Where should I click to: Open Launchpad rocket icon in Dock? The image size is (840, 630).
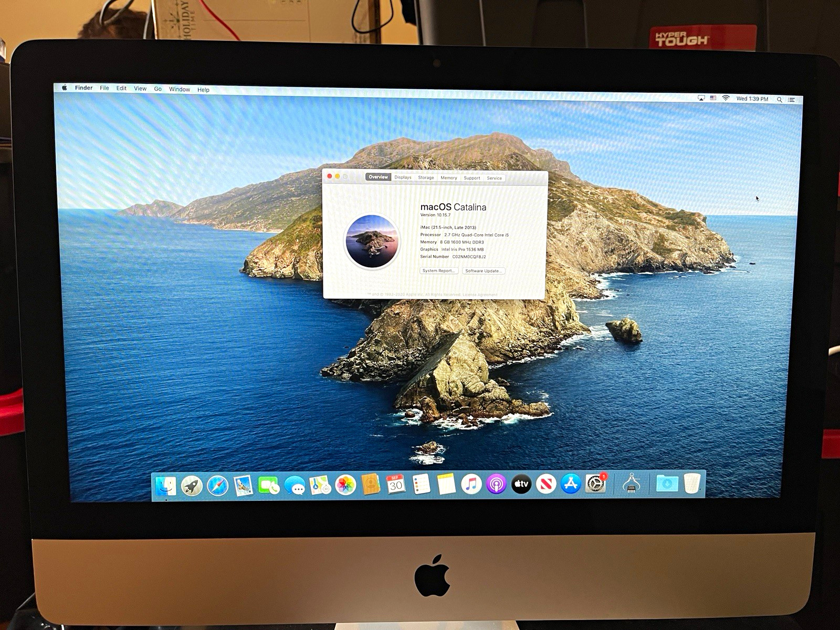click(x=192, y=486)
